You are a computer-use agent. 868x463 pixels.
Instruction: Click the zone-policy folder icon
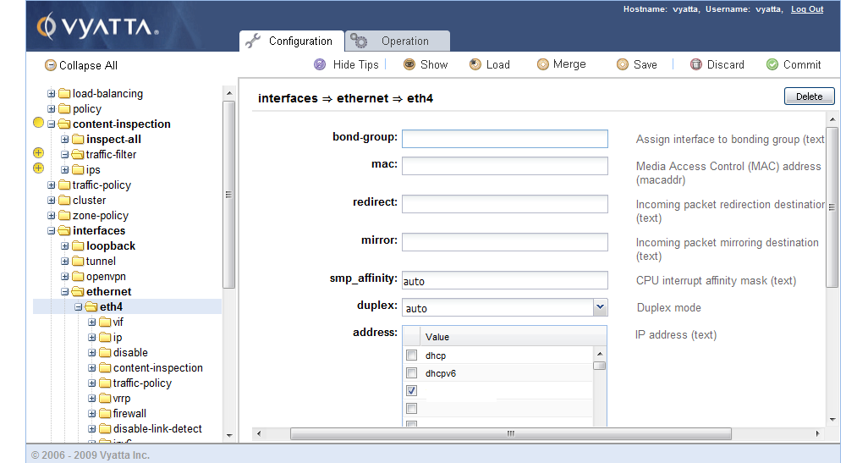click(x=65, y=216)
